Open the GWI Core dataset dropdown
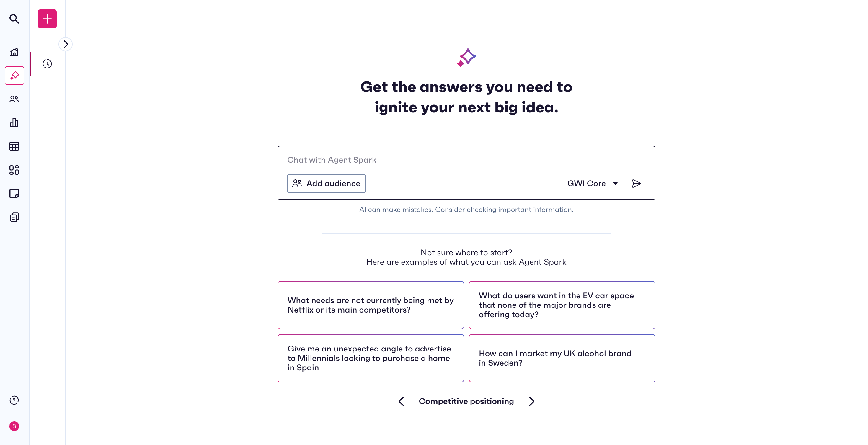 point(592,184)
